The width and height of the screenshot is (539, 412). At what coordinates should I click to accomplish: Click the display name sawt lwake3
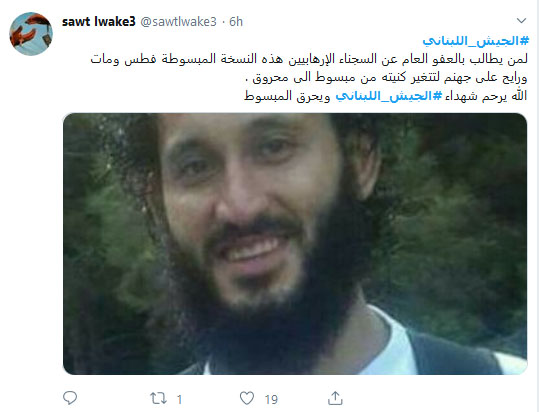(x=99, y=22)
